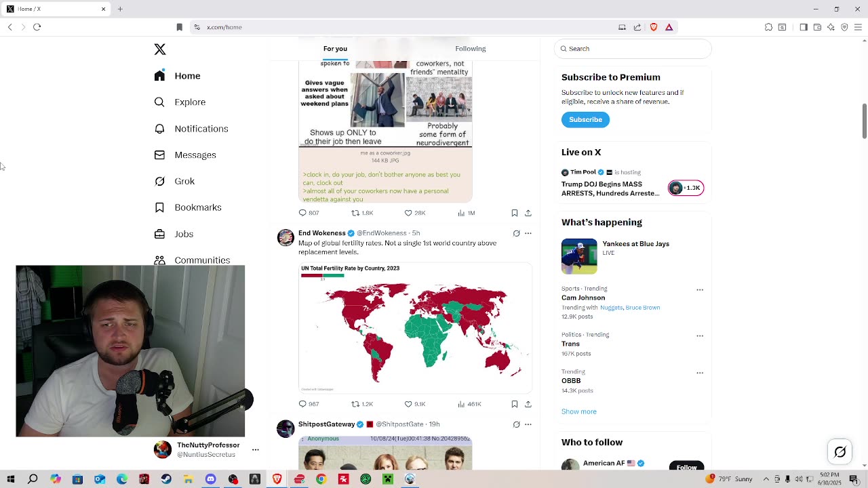Open more options for OBBB trend
868x488 pixels.
(x=700, y=373)
